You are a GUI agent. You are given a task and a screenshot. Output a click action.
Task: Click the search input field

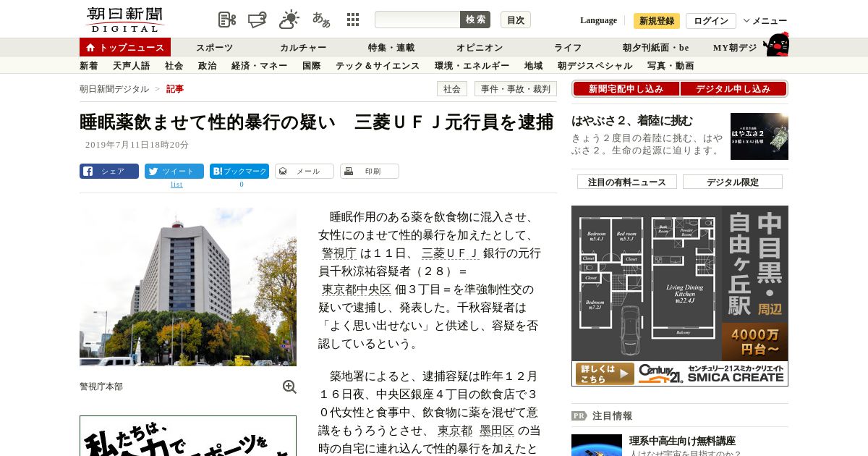pyautogui.click(x=417, y=20)
